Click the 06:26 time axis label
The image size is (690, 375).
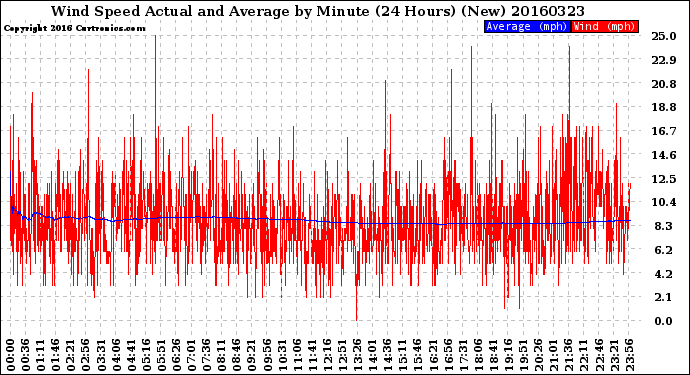(176, 355)
